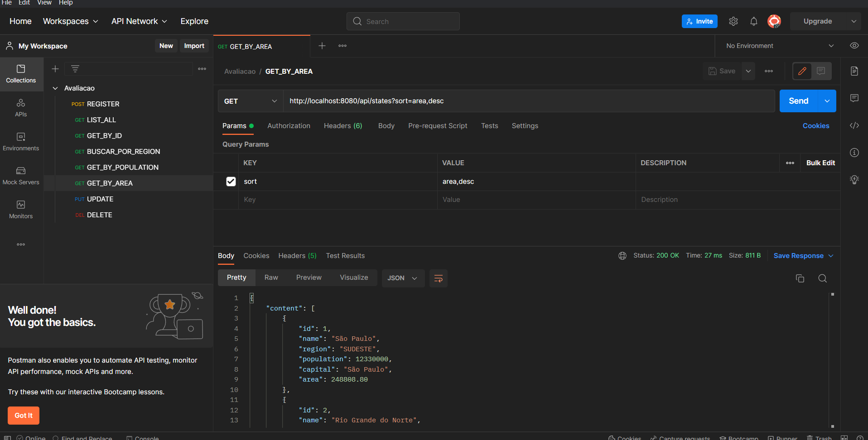Viewport: 868px width, 440px height.
Task: Switch response view to Preview
Action: click(x=309, y=277)
